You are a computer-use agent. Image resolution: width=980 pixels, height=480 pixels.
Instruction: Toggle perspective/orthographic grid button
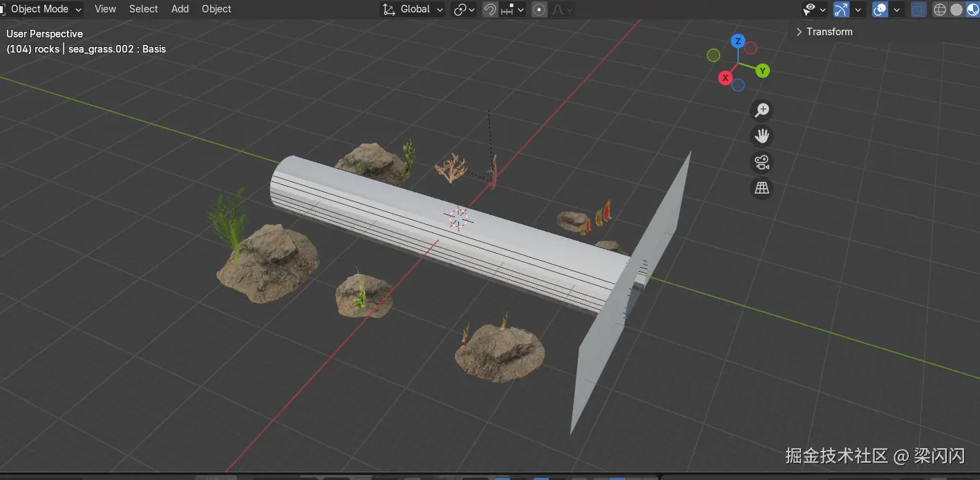click(762, 188)
